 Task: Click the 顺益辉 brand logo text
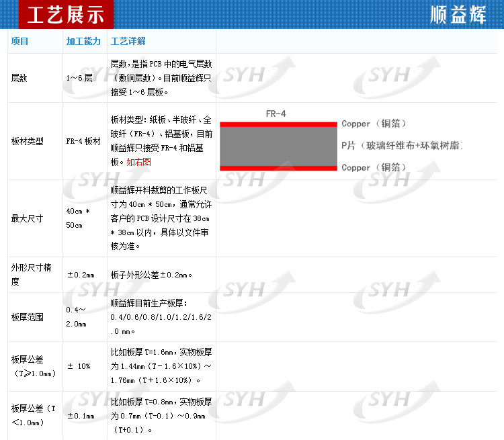point(458,15)
